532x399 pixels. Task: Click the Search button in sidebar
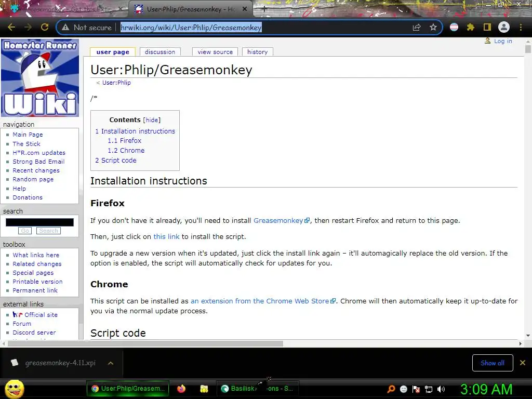[48, 231]
